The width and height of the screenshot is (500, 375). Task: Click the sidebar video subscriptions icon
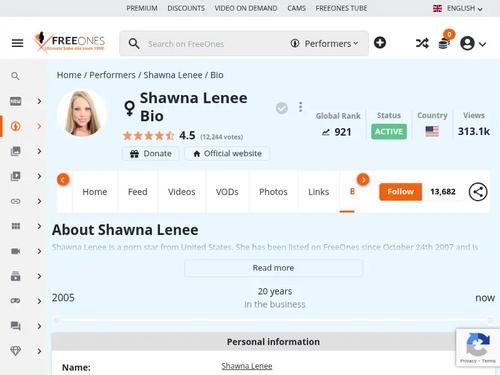(x=15, y=276)
